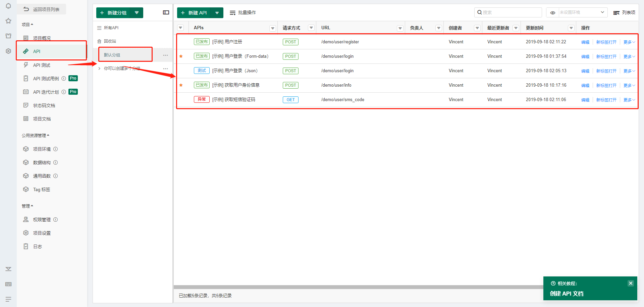The height and width of the screenshot is (307, 644).
Task: Click 编辑 for 用户注册 row
Action: pyautogui.click(x=585, y=42)
